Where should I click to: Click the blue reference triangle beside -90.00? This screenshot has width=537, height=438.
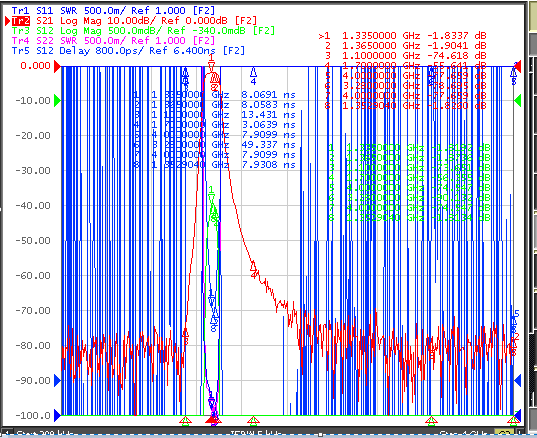pos(57,380)
